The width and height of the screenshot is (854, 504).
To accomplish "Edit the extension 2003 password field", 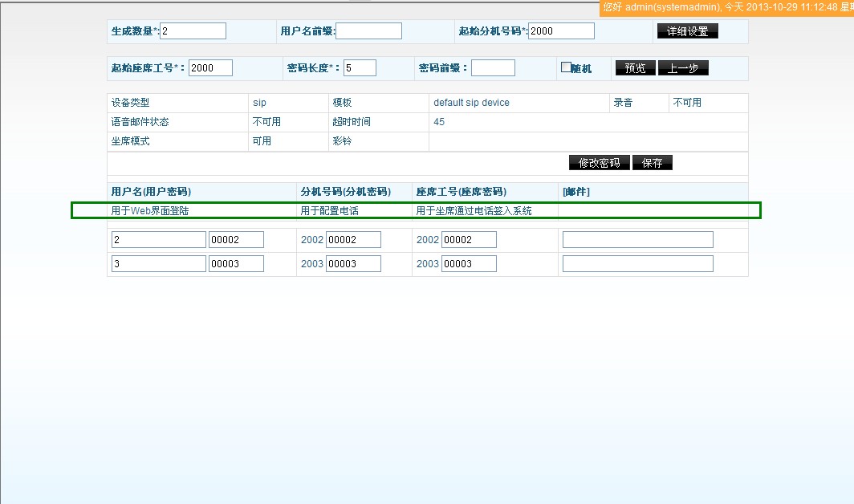I will tap(353, 264).
